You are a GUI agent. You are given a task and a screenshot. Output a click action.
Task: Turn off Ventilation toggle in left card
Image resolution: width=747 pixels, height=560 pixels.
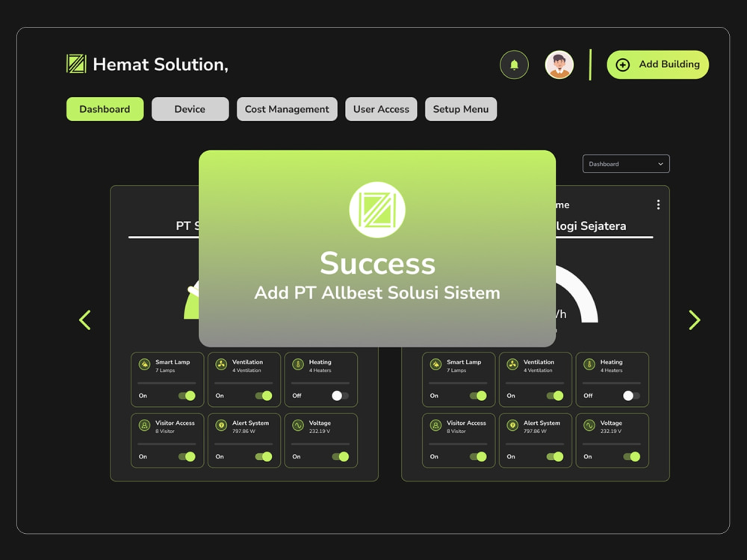point(264,396)
